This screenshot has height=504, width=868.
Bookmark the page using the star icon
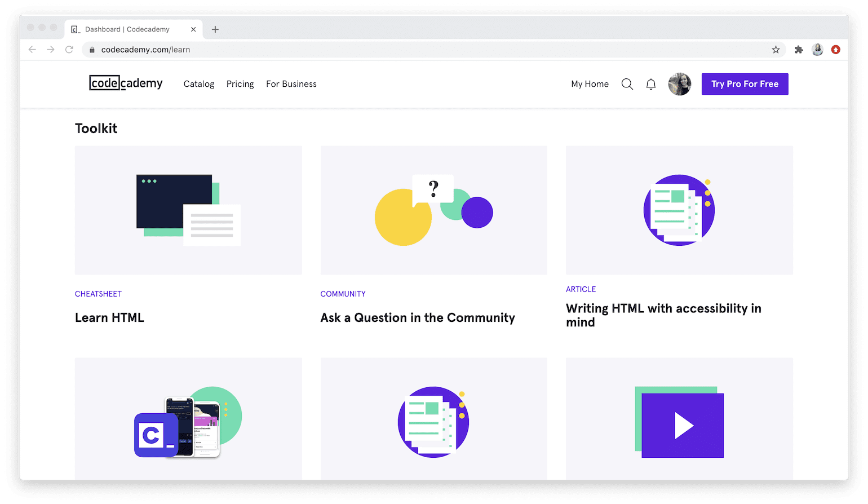[776, 49]
